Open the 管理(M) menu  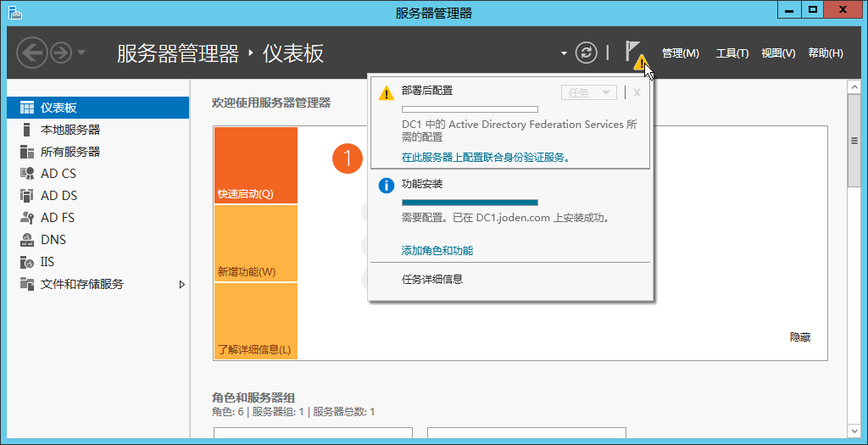tap(681, 53)
